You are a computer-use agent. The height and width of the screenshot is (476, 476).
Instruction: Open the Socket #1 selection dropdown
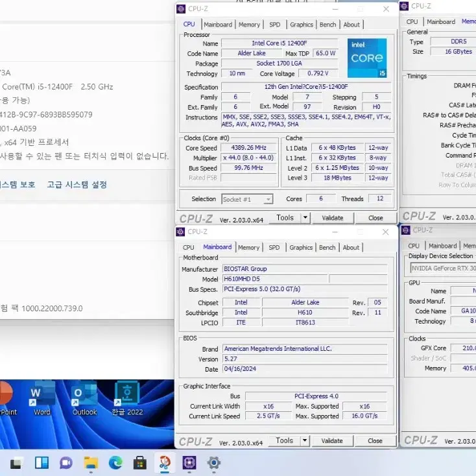(247, 199)
